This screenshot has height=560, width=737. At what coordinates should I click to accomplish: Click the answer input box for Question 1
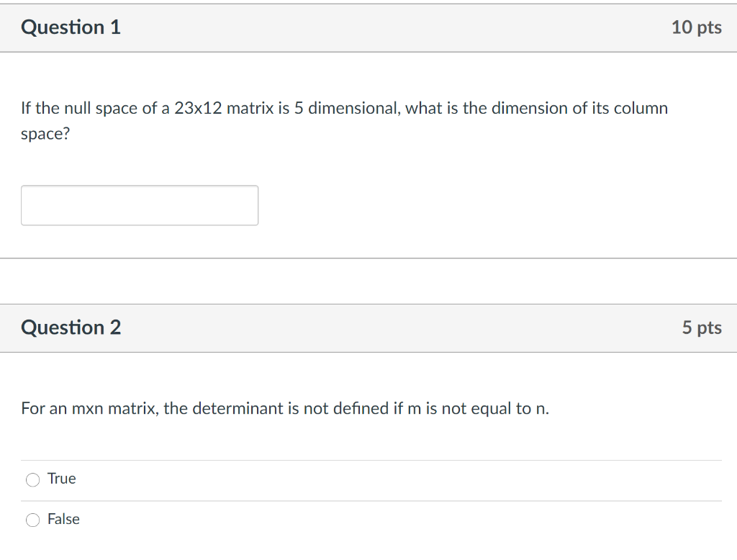[x=139, y=205]
